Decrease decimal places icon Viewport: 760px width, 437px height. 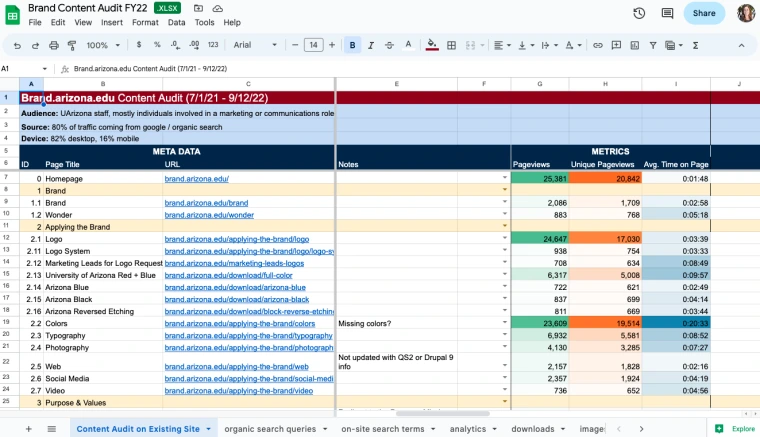(x=175, y=45)
